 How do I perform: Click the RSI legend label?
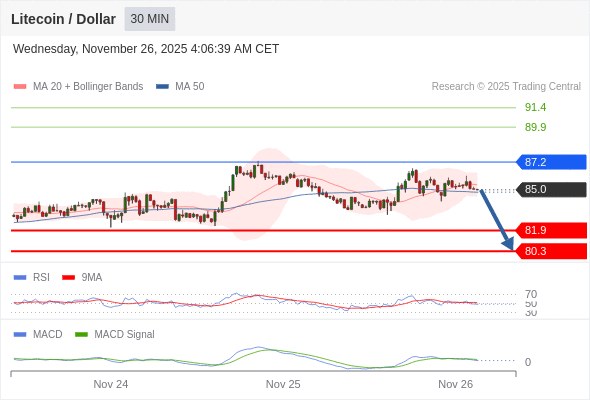[x=41, y=277]
